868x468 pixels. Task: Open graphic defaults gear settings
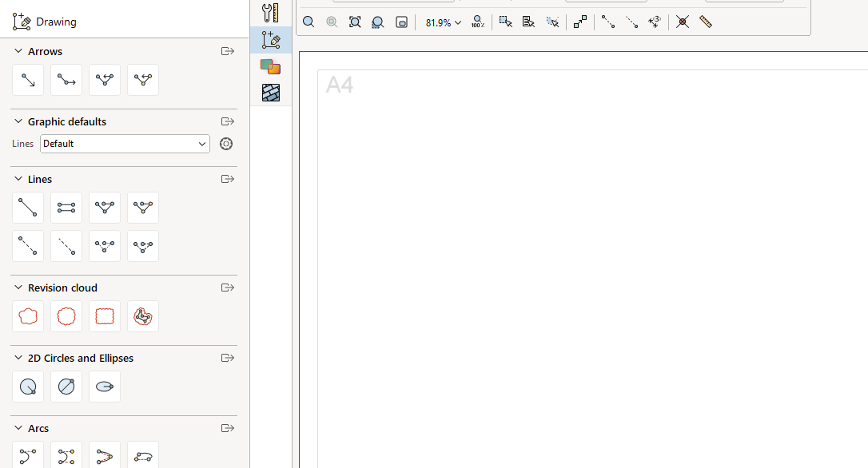(226, 144)
